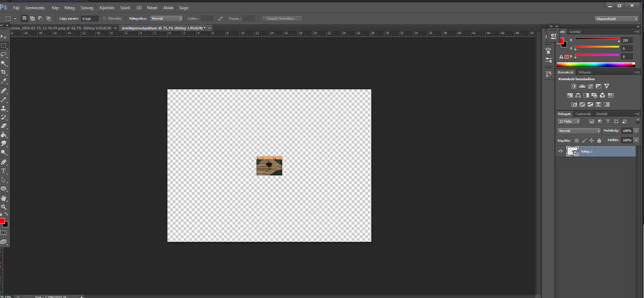Add a Levels adjustment
This screenshot has width=644, height=298.
(x=582, y=86)
